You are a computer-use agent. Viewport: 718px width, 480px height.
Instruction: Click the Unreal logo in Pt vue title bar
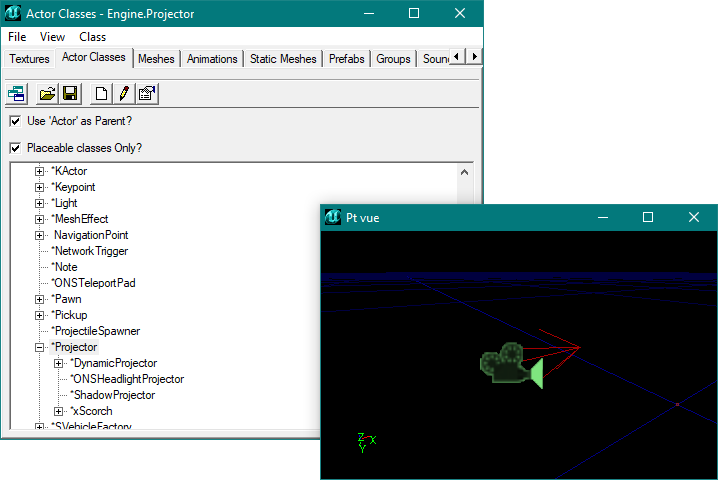pyautogui.click(x=333, y=217)
